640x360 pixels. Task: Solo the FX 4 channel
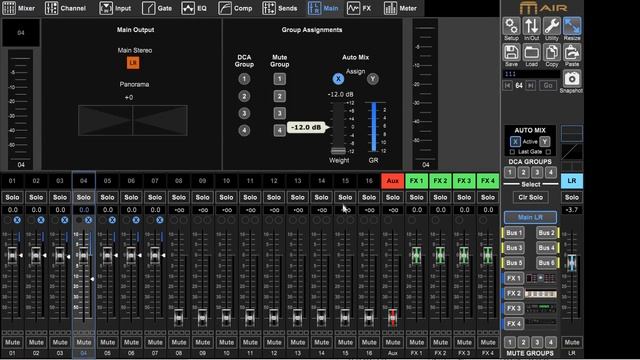coord(487,197)
